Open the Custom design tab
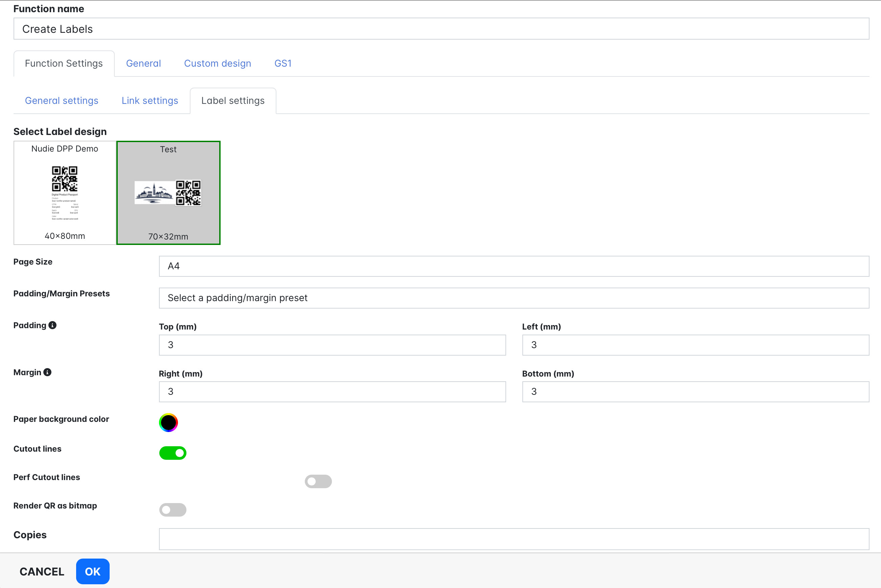This screenshot has height=588, width=881. coord(218,63)
